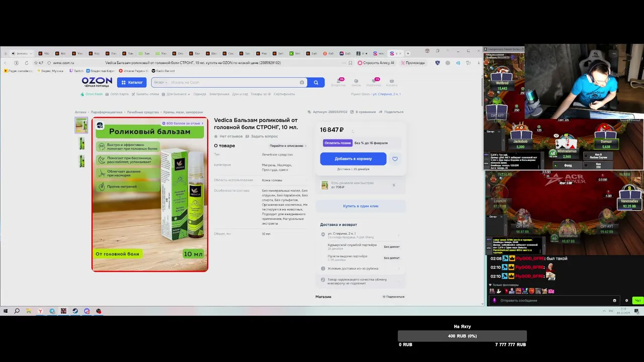Open Yandex Browser from the taskbar
644x362 pixels.
(40, 311)
